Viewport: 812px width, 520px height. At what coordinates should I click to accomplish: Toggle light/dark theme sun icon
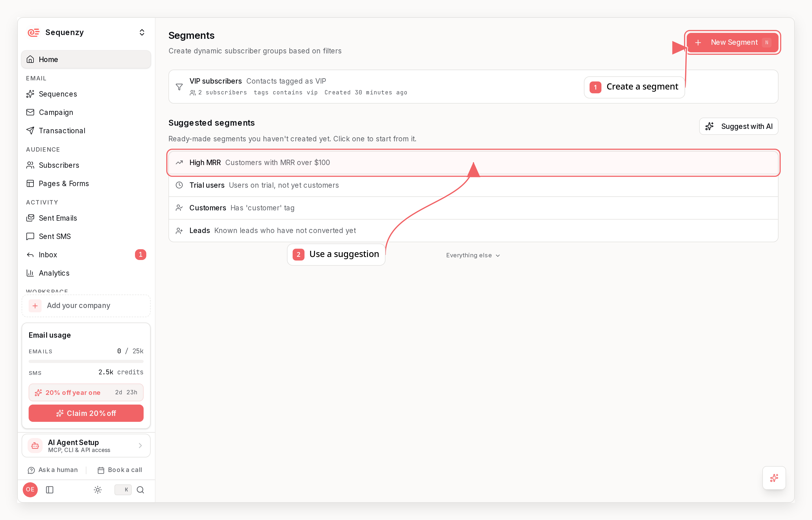click(98, 490)
